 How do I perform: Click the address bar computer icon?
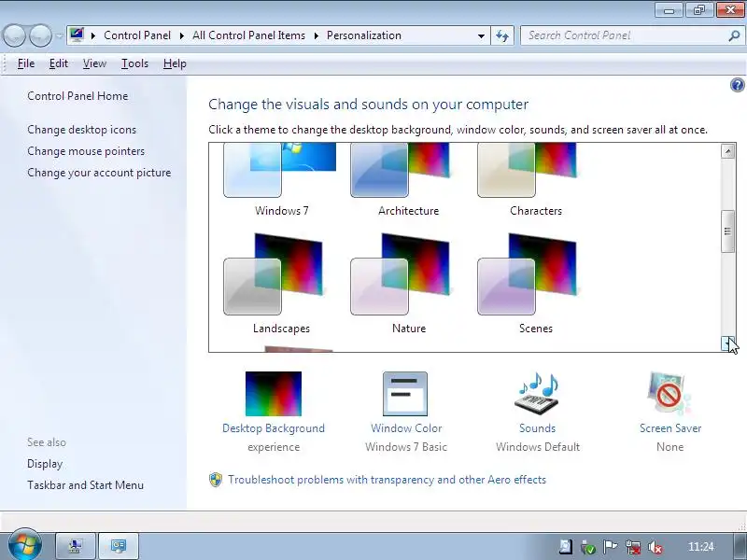(x=77, y=35)
